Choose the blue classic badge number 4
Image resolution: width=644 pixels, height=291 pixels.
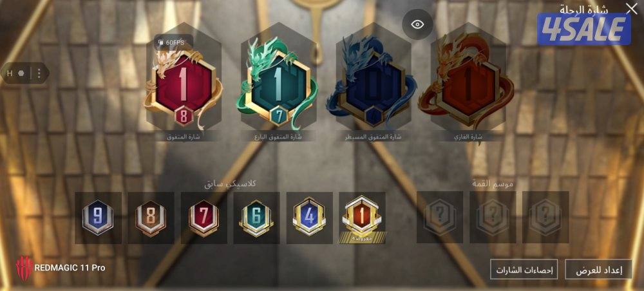[309, 218]
